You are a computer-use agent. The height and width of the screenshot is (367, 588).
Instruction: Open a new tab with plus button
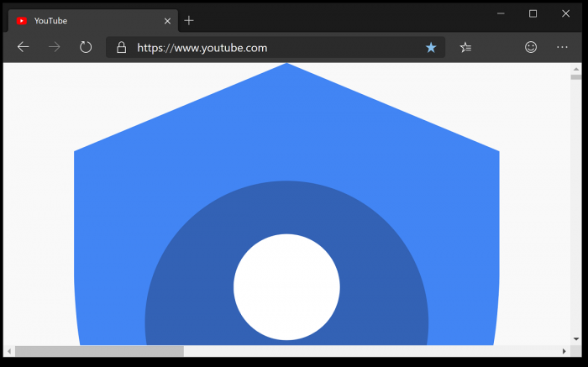(x=189, y=21)
